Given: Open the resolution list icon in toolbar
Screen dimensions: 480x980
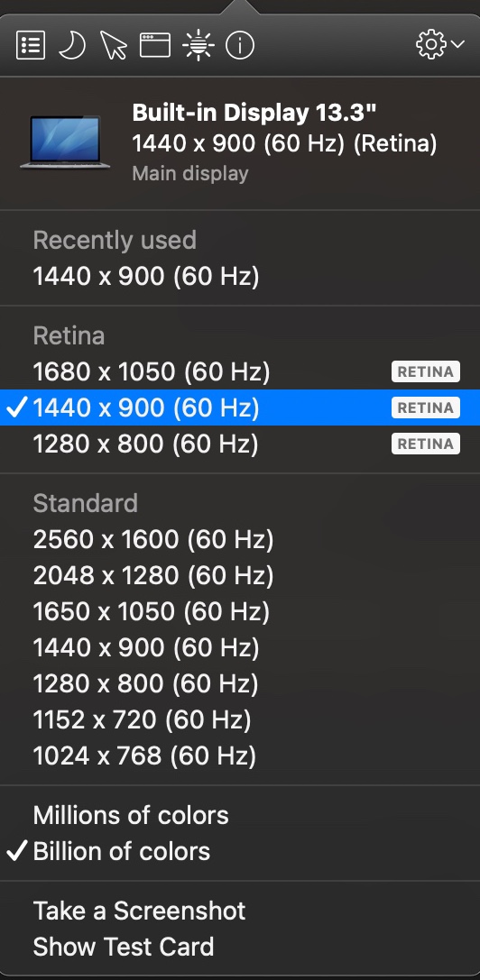Looking at the screenshot, I should 31,46.
